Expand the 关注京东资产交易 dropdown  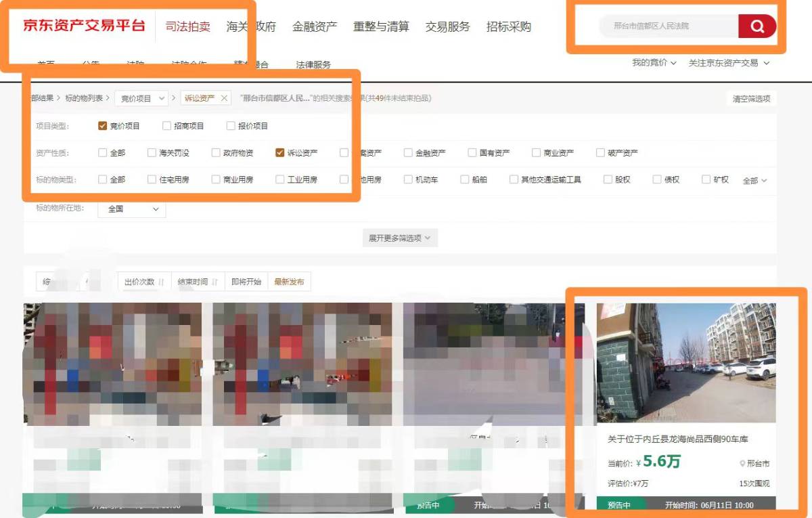point(729,63)
